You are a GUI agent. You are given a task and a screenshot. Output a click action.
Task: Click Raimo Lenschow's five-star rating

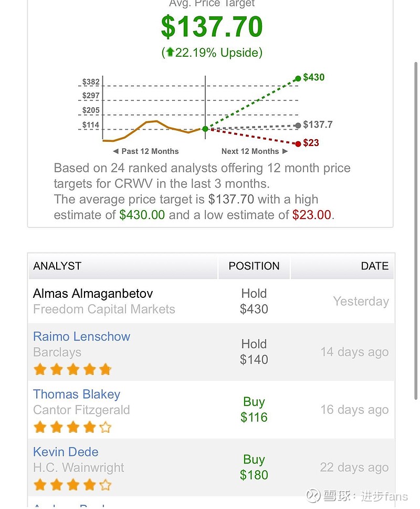pyautogui.click(x=72, y=369)
